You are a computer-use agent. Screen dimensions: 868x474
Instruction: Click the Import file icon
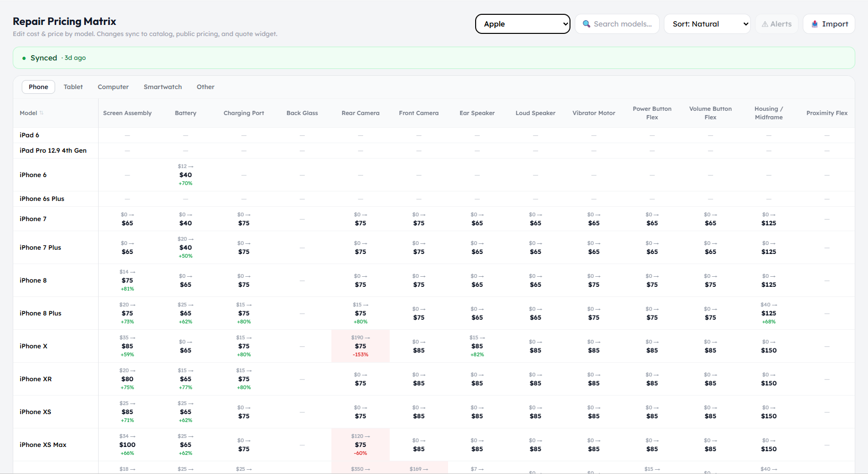(x=814, y=24)
